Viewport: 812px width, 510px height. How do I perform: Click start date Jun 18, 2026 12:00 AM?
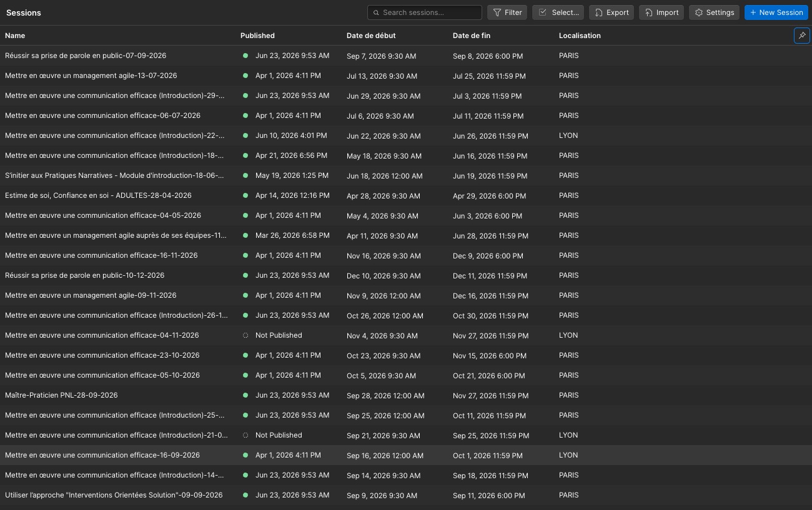click(x=384, y=176)
